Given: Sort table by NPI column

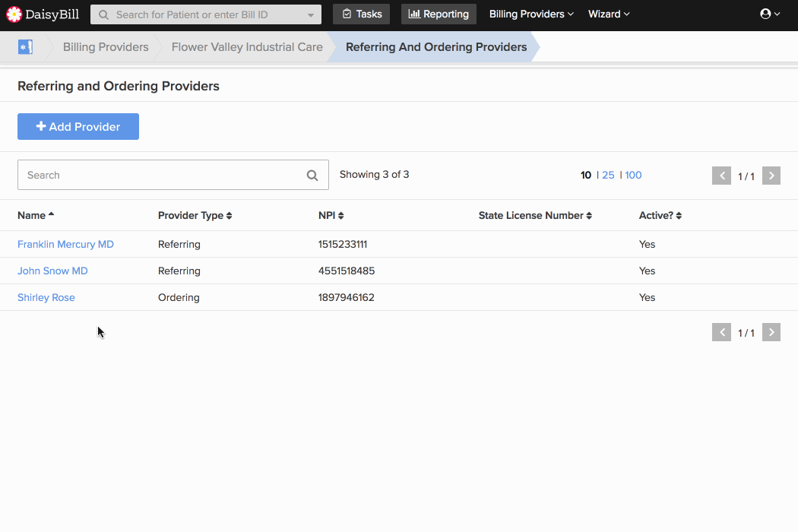Looking at the screenshot, I should 331,215.
